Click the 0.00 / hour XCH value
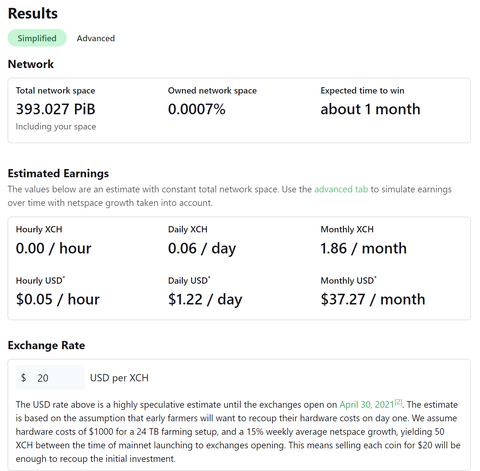Image resolution: width=480 pixels, height=471 pixels. 53,248
